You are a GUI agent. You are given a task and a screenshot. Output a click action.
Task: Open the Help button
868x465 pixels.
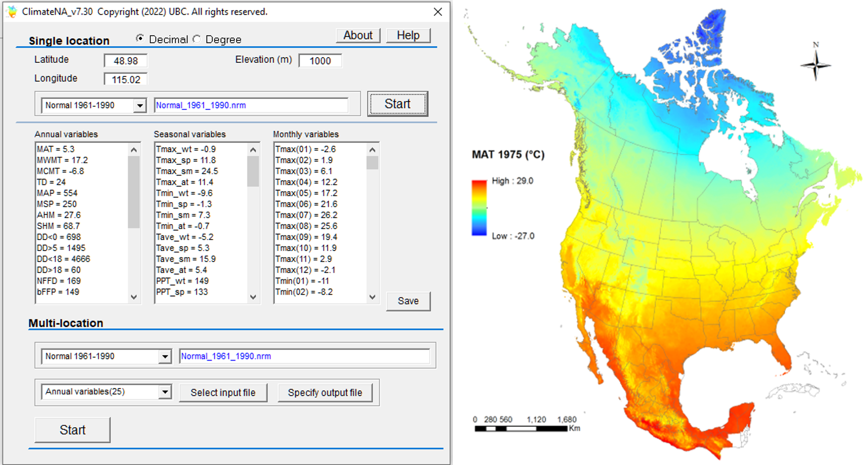tap(408, 36)
